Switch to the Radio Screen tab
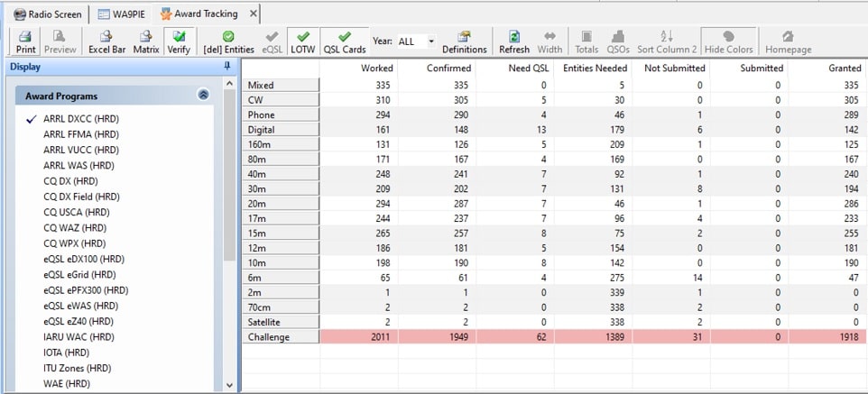The image size is (868, 394). tap(48, 14)
